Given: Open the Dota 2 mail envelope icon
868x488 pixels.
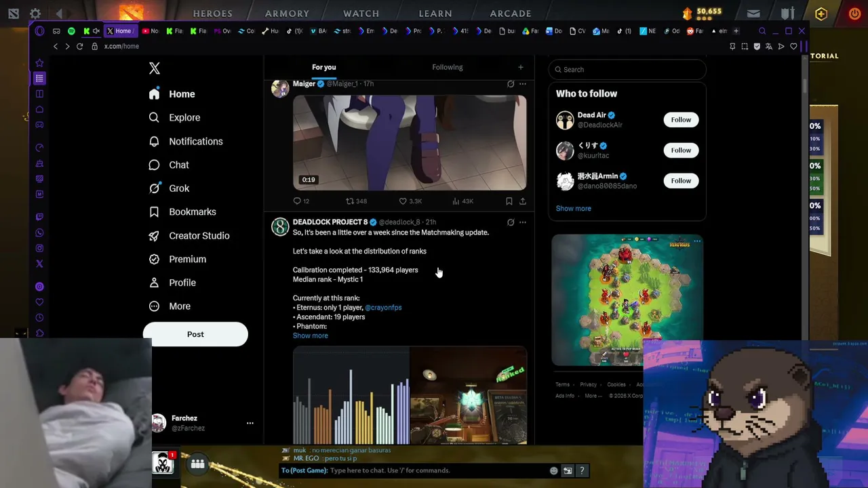Looking at the screenshot, I should pos(753,13).
